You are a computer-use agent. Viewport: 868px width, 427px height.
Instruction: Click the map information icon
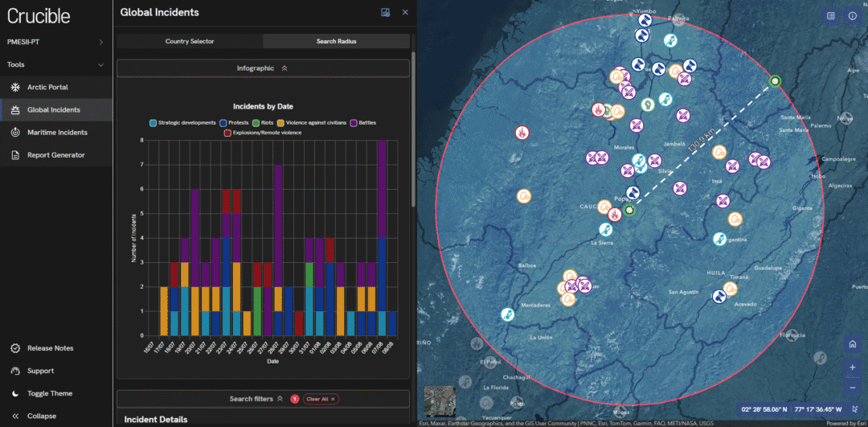tap(852, 16)
